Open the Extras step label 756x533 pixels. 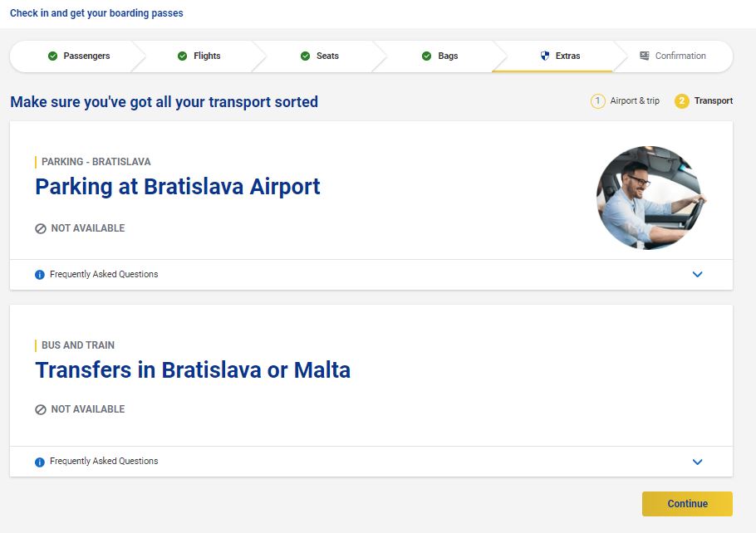(x=568, y=56)
